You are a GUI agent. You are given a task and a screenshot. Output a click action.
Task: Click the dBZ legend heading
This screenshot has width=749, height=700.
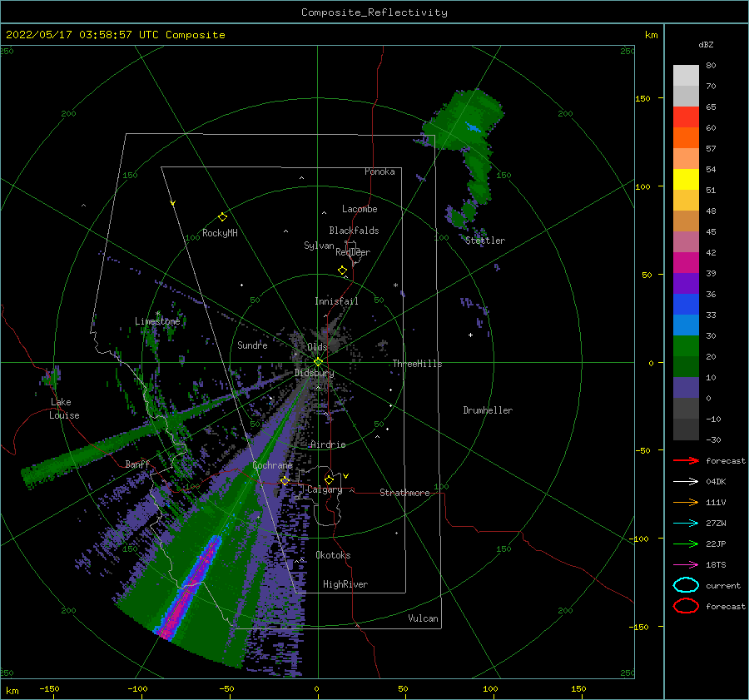[706, 44]
